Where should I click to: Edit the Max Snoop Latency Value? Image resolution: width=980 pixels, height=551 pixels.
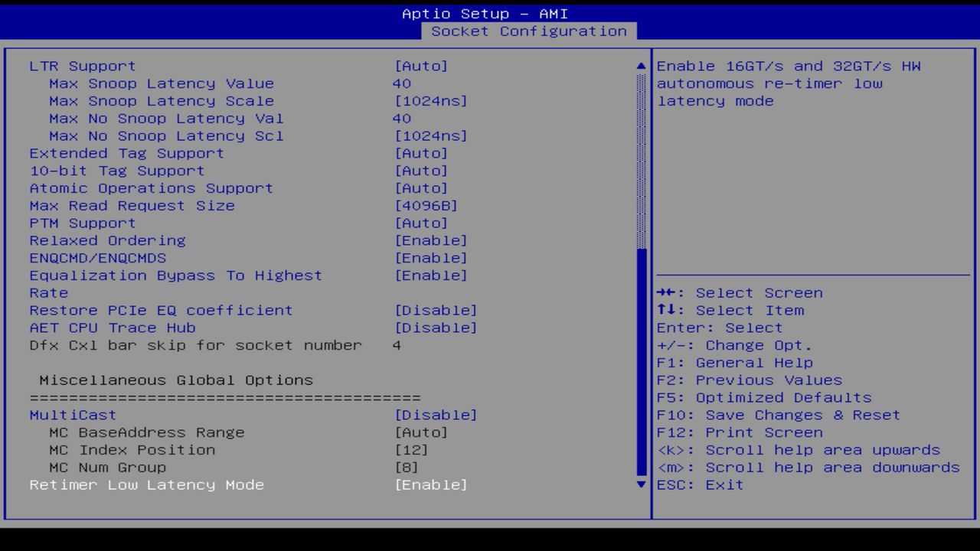tap(401, 83)
